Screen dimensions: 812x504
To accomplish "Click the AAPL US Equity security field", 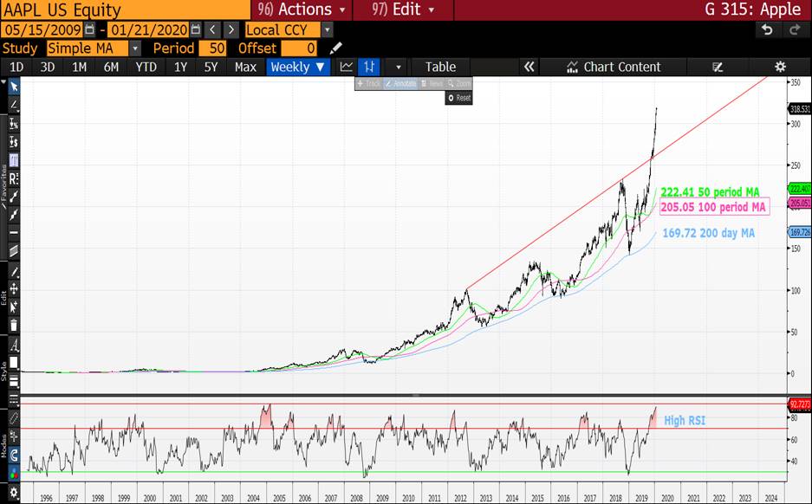I will tap(126, 10).
